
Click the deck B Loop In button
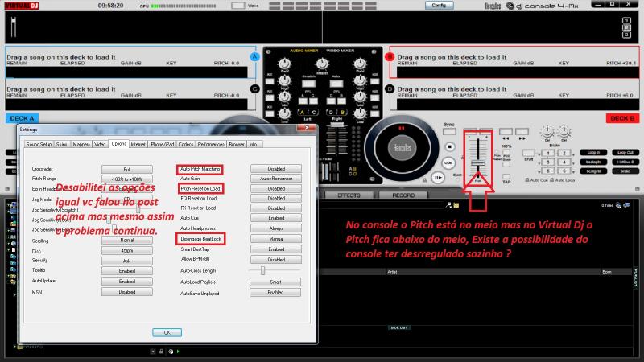593,153
